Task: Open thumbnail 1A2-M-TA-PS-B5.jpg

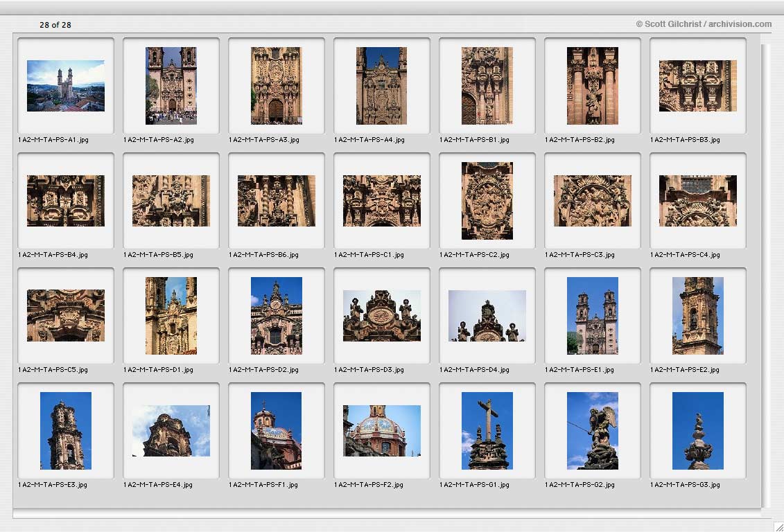Action: tap(171, 201)
